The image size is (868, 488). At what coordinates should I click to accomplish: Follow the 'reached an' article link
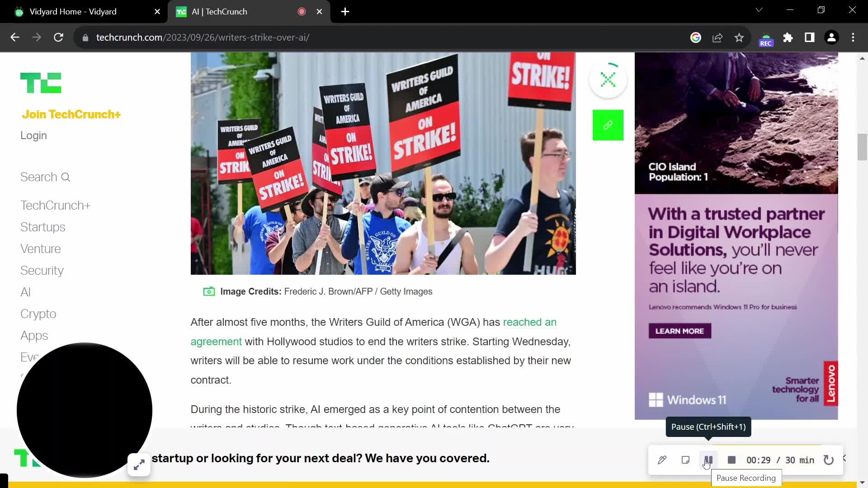pos(529,322)
